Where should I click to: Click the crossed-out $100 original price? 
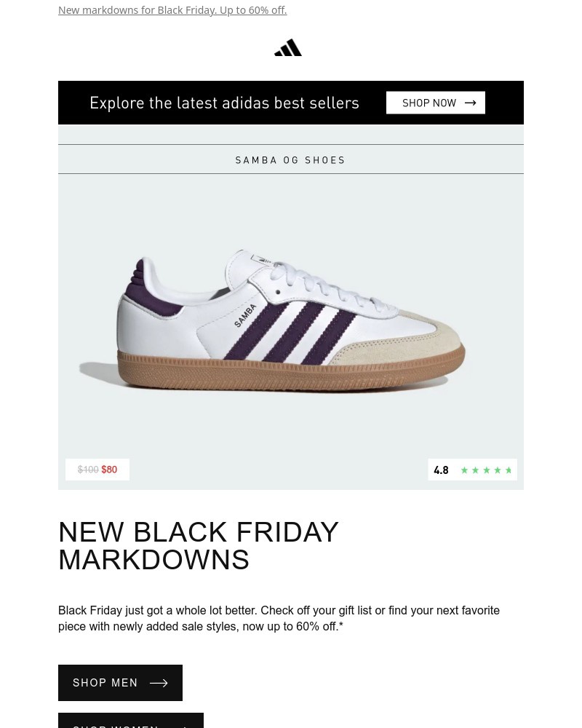(88, 470)
